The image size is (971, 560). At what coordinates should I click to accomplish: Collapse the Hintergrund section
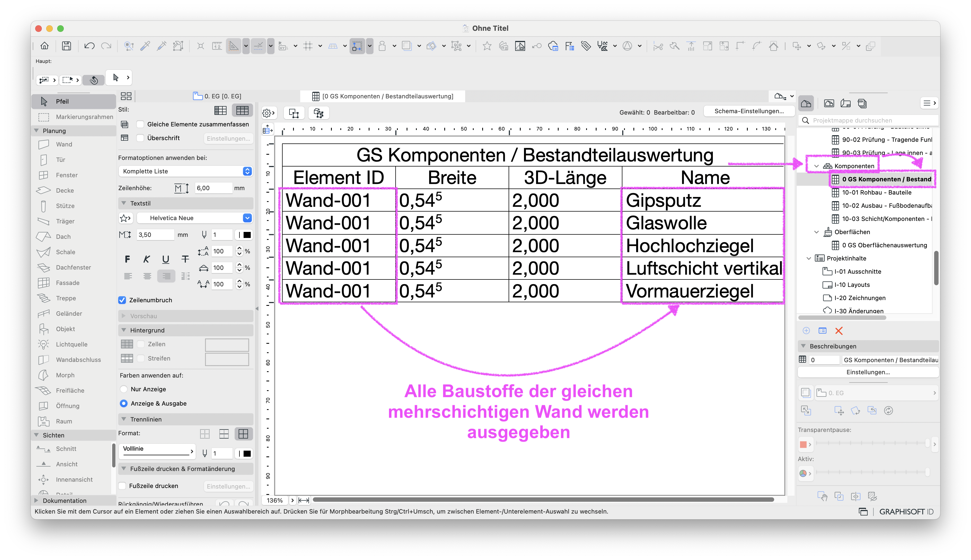click(x=124, y=330)
